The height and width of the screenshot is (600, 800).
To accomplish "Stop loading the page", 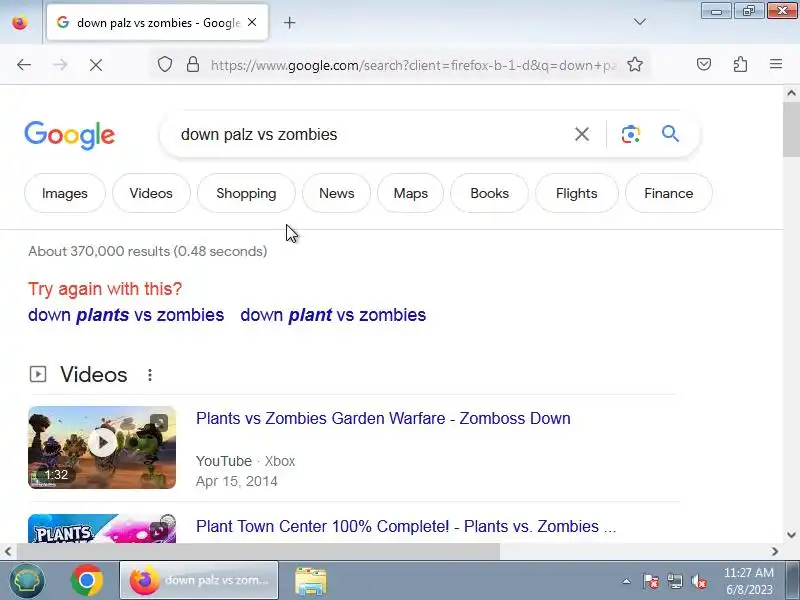I will tap(96, 65).
